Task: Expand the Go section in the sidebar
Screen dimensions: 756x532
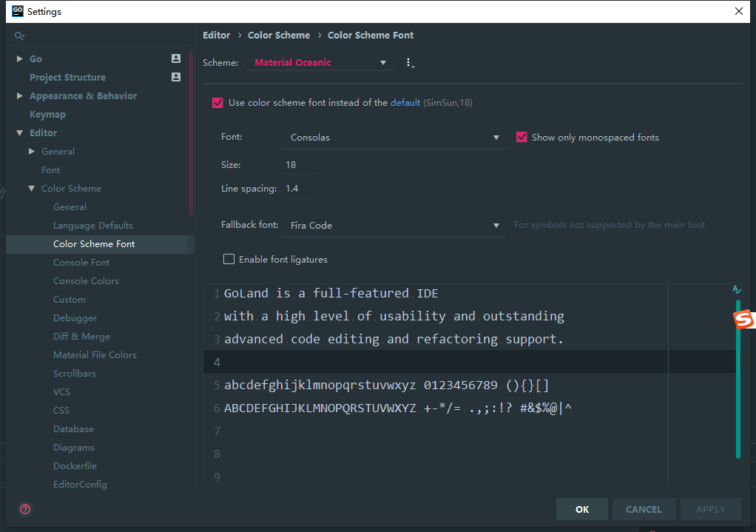Action: tap(19, 58)
